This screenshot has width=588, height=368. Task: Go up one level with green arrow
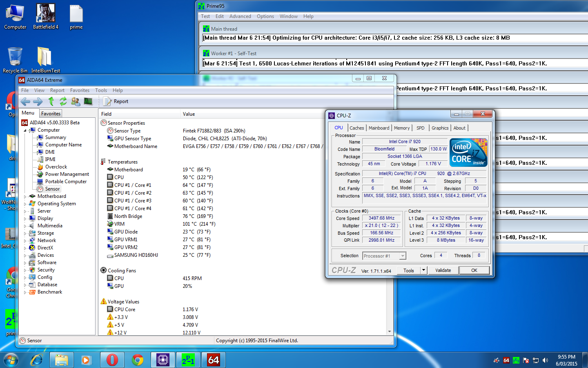coord(51,101)
